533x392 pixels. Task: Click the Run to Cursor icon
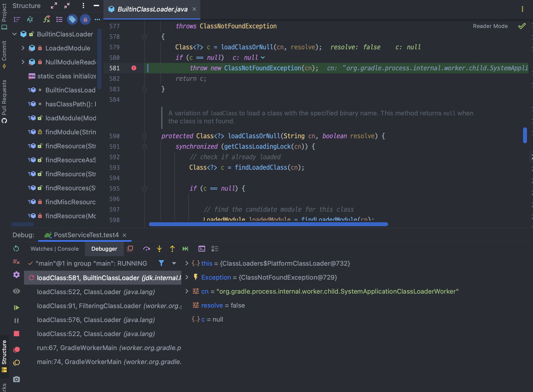185,249
